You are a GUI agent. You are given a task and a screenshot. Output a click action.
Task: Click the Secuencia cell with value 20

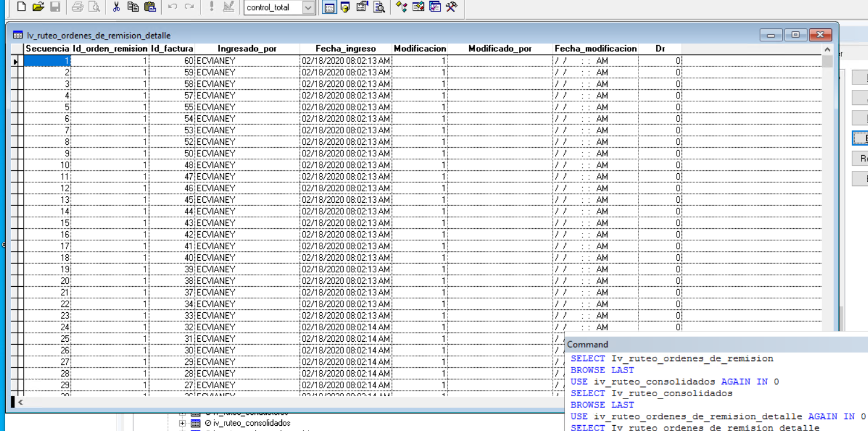(48, 281)
